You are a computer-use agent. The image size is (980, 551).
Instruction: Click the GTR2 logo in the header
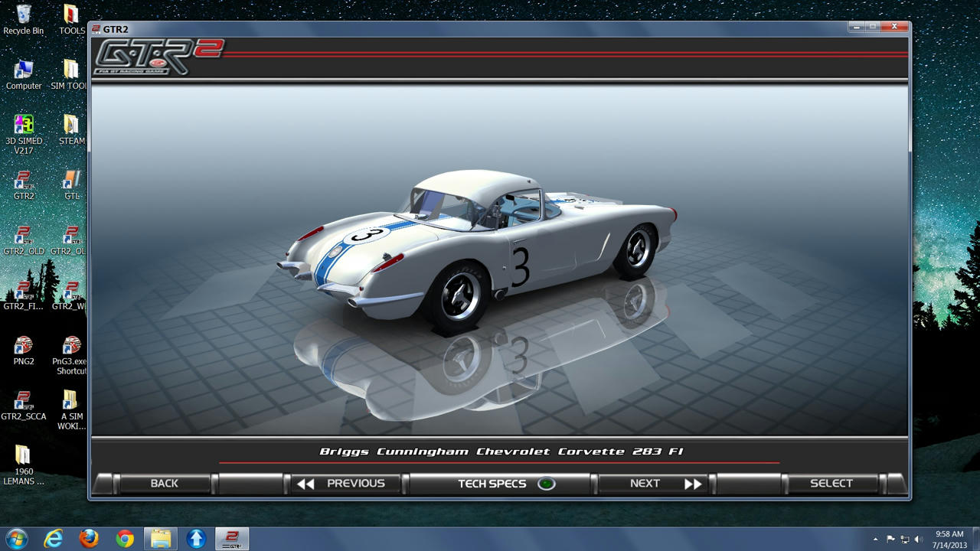(158, 57)
